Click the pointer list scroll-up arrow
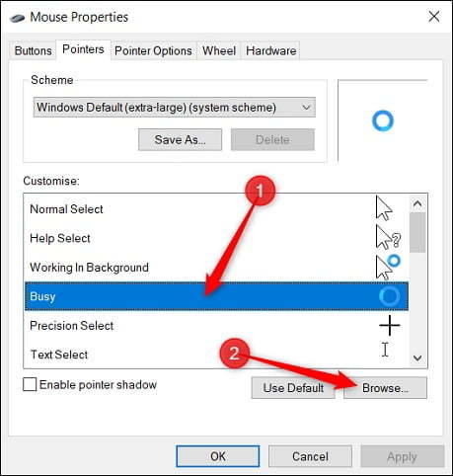The image size is (453, 476). tap(417, 204)
